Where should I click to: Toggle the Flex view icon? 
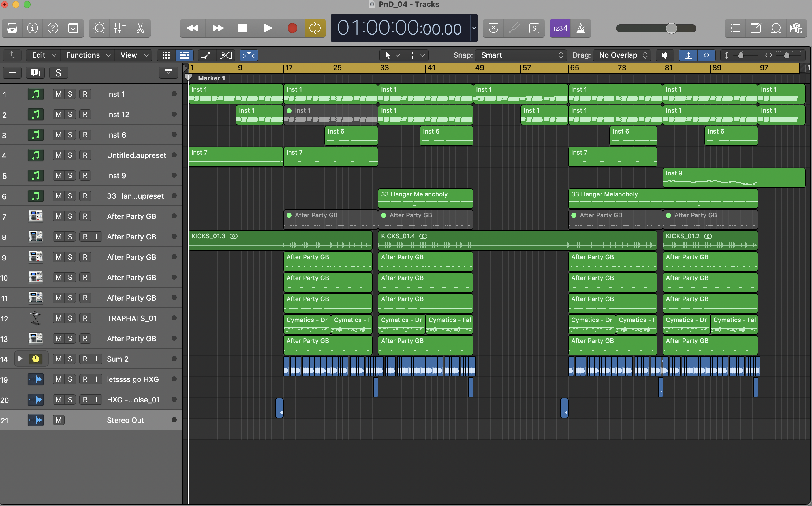point(225,55)
